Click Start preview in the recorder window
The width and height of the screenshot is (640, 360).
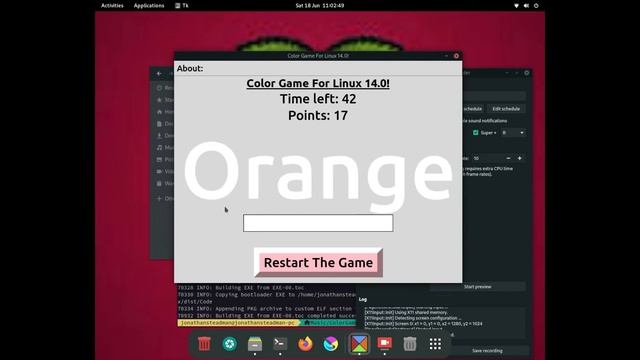tap(478, 287)
